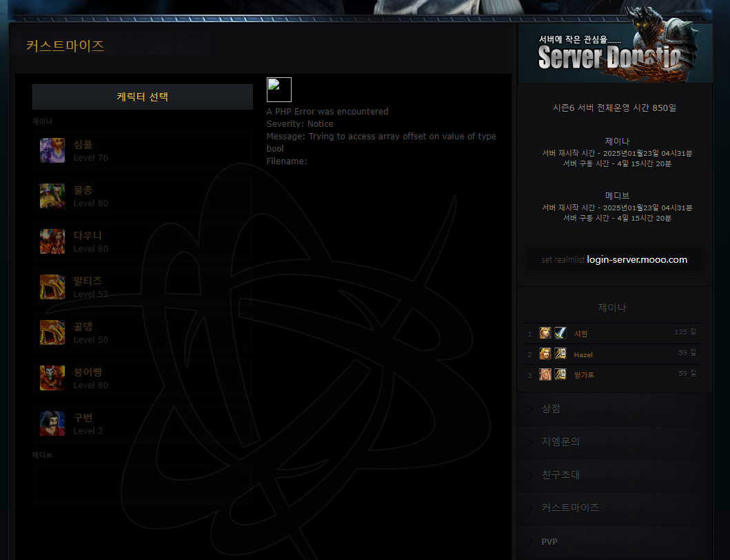Click the "Severity: Notice" line
The height and width of the screenshot is (560, 730).
pos(300,124)
